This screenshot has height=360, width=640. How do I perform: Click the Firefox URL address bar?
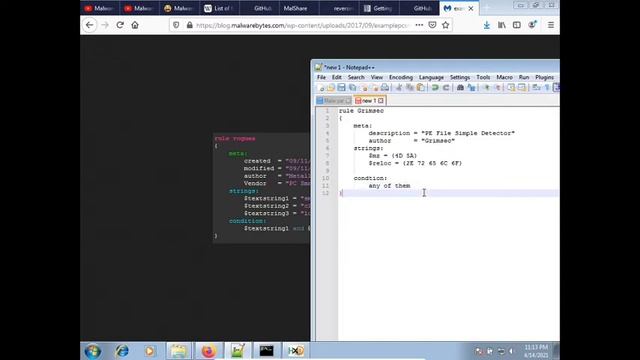302,25
